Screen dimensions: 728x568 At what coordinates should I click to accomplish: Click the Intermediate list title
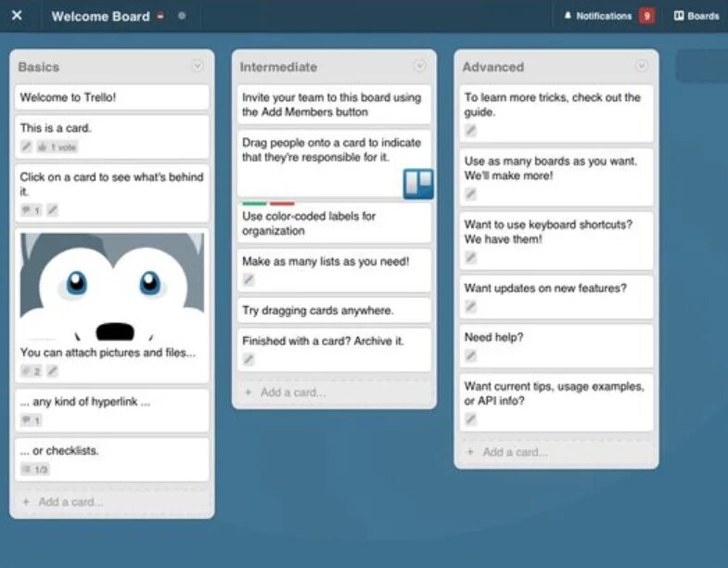click(278, 67)
